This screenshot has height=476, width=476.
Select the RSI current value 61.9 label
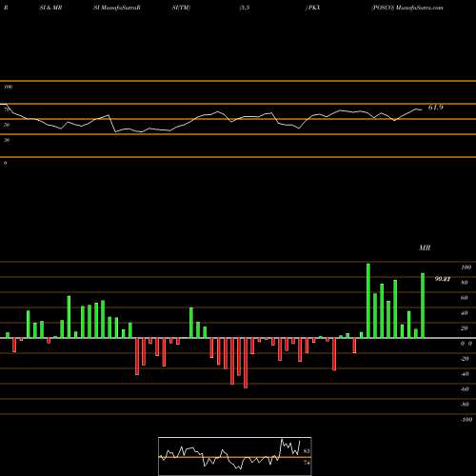coord(436,108)
